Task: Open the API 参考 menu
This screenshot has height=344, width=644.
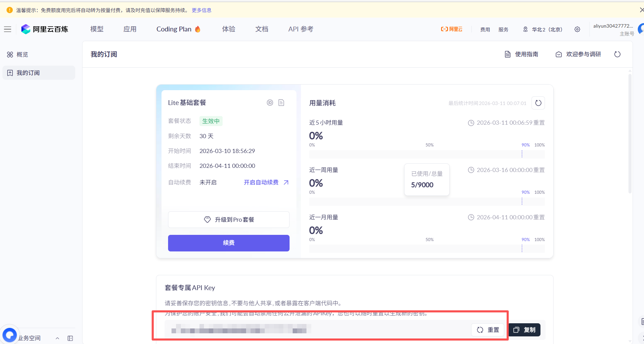Action: pos(301,29)
